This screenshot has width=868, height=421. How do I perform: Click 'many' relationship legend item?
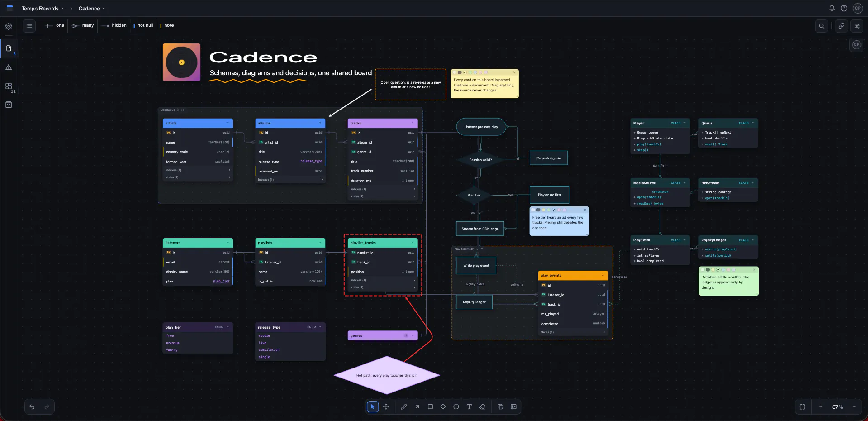(83, 25)
